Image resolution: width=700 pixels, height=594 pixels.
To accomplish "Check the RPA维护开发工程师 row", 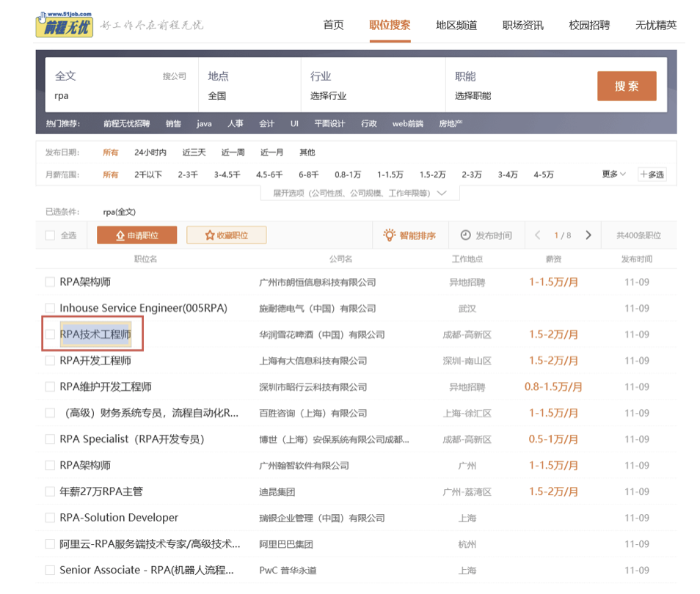I will 50,386.
